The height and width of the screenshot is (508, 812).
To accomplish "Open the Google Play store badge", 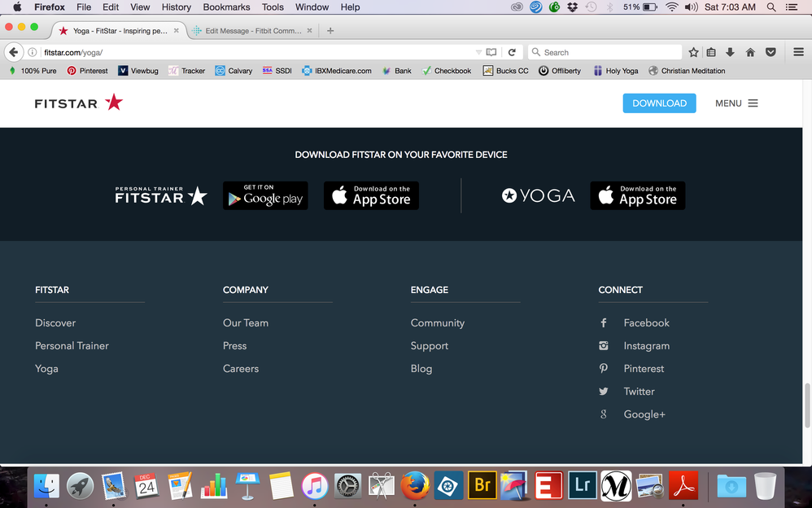I will point(265,195).
